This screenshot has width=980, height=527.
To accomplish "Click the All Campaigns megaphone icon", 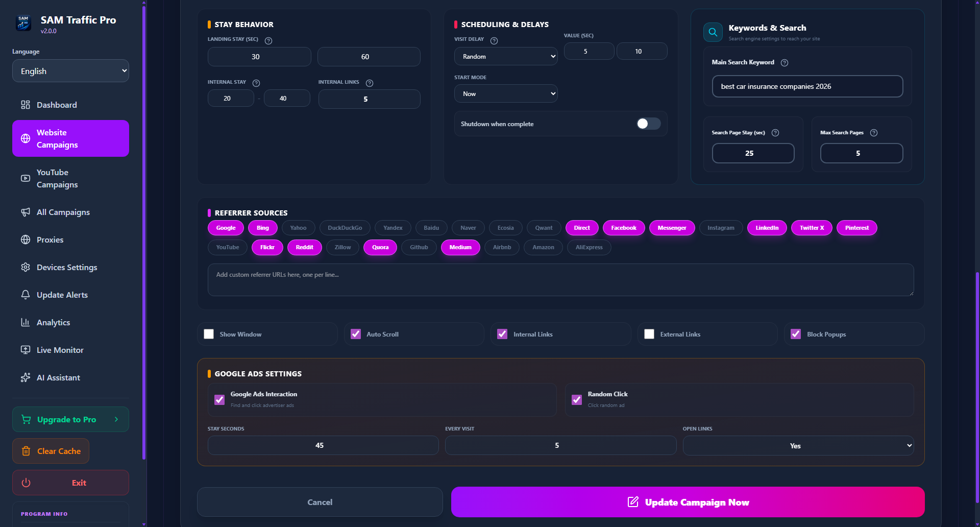I will (x=26, y=212).
